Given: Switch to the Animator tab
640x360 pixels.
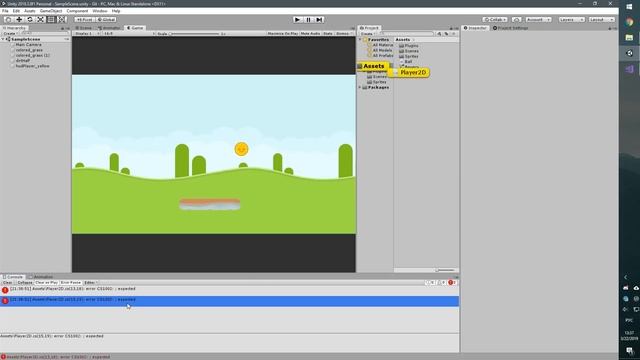Looking at the screenshot, I should tap(109, 28).
